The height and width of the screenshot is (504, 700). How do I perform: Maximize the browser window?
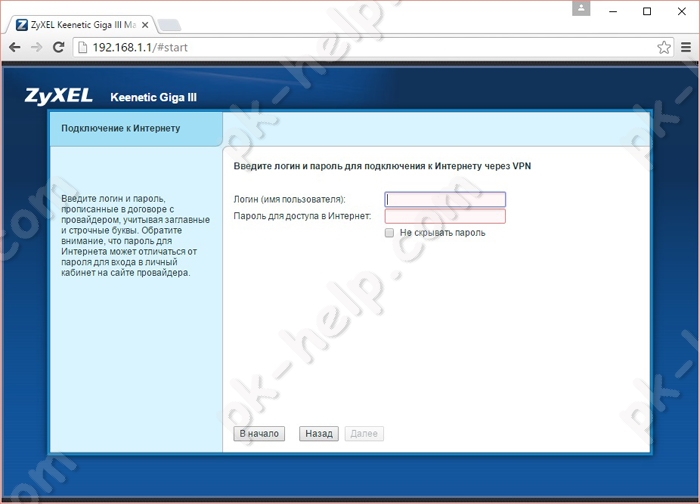click(647, 12)
